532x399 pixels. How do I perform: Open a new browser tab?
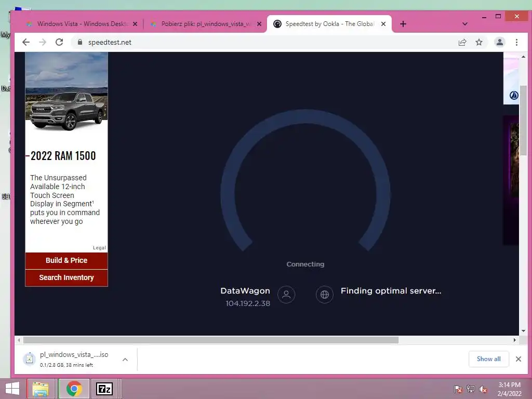[x=403, y=24]
